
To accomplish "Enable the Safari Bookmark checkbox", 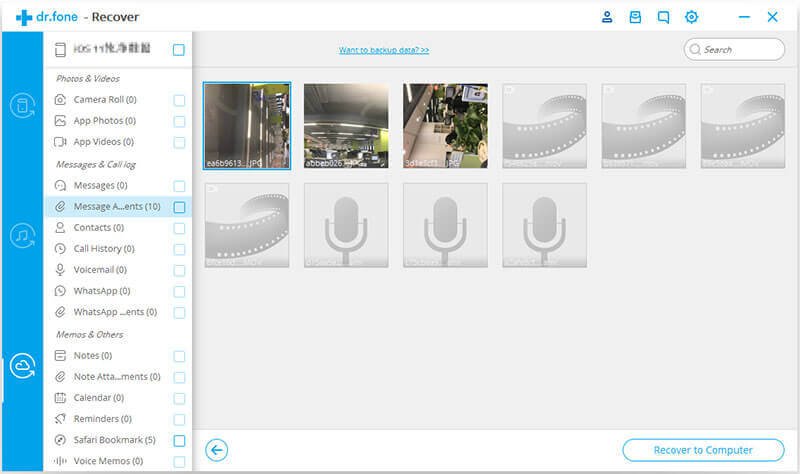I will click(179, 440).
